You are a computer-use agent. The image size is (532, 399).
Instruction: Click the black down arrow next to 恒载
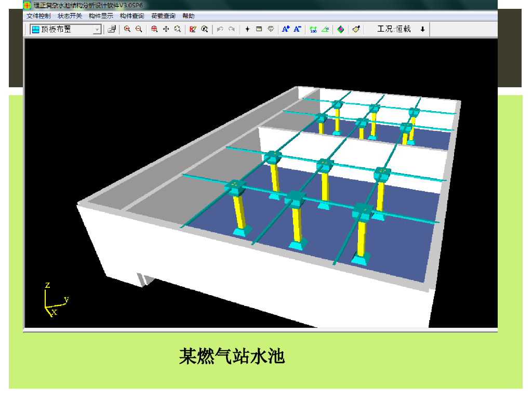tap(422, 29)
